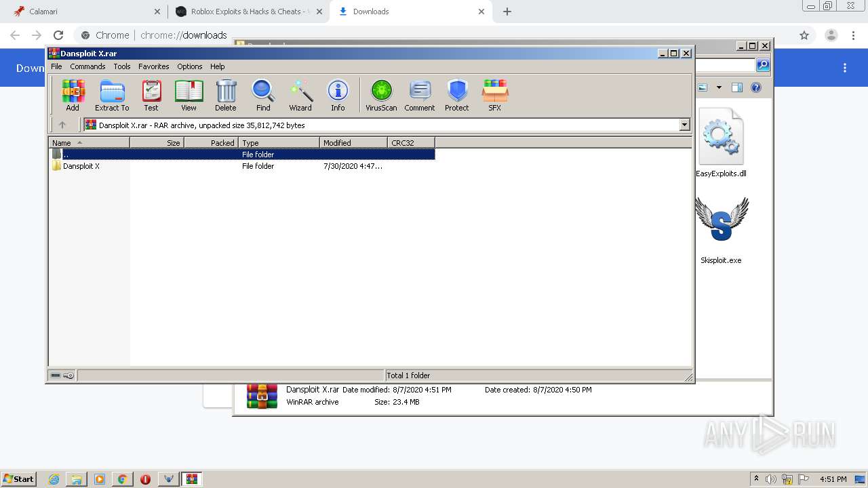Bookmark this page with the star
Viewport: 868px width, 488px height.
pyautogui.click(x=804, y=35)
